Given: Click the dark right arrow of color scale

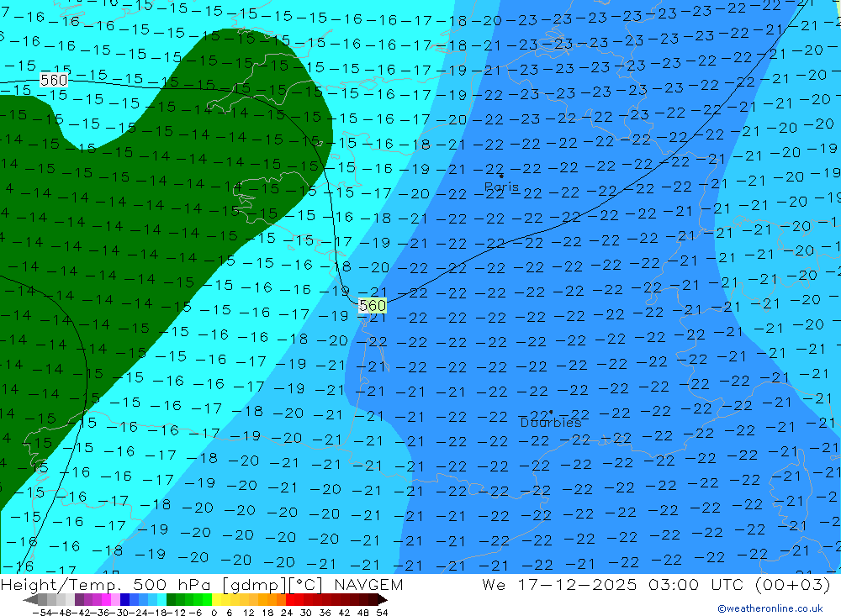Looking at the screenshot, I should [x=383, y=600].
